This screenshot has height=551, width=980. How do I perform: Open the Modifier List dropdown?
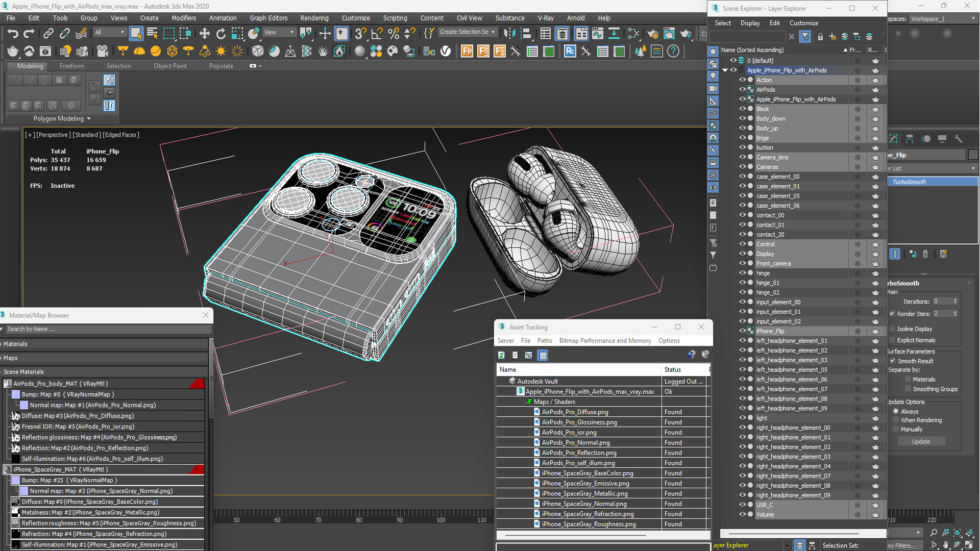coord(932,168)
